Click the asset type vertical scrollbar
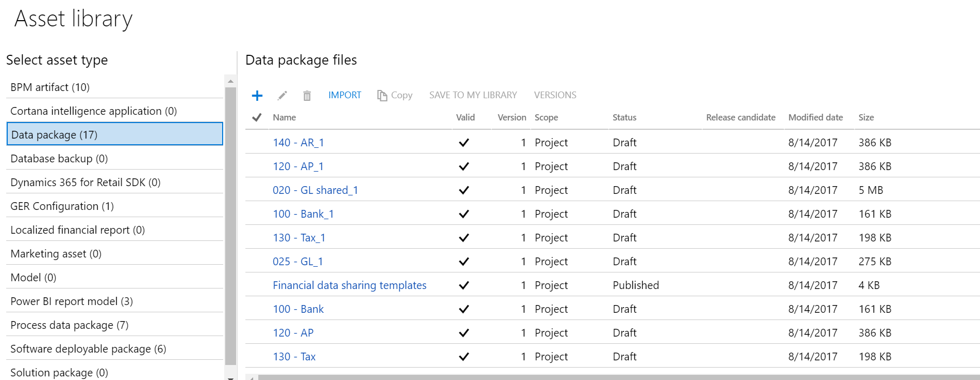Screen dimensions: 980x380 click(230, 222)
